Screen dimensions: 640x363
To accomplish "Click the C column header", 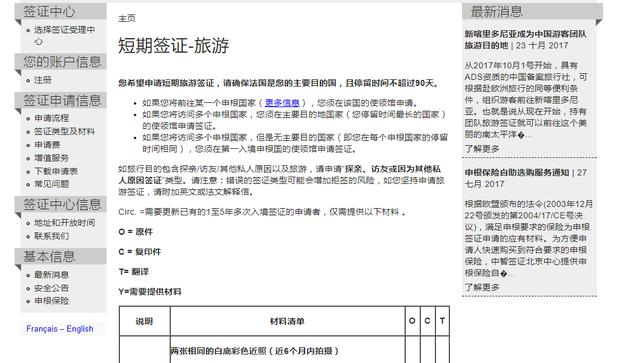I will click(427, 321).
